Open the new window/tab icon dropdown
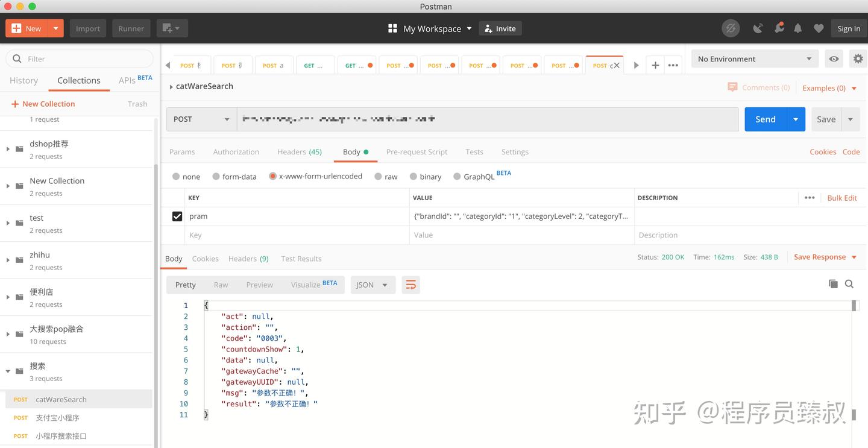This screenshot has height=448, width=868. (172, 28)
